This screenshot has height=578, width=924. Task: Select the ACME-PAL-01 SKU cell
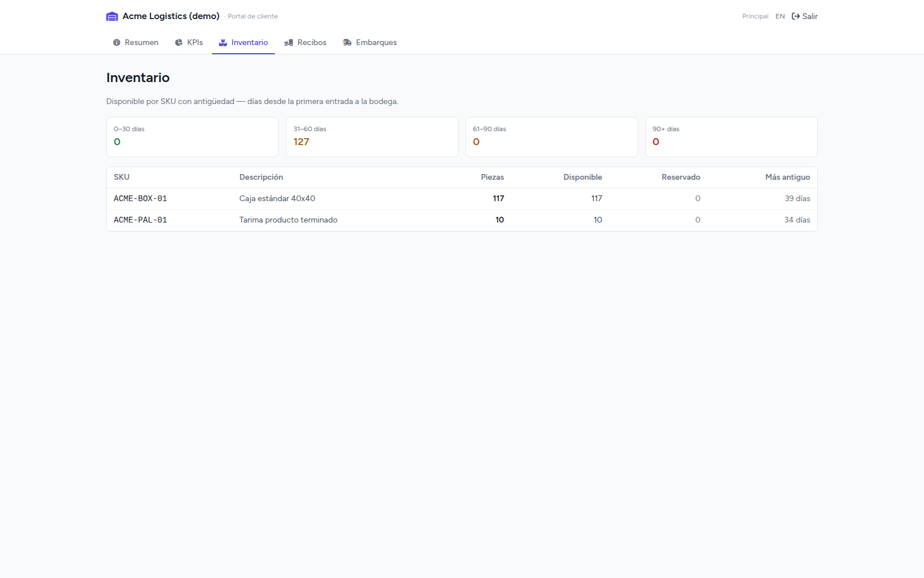click(140, 220)
